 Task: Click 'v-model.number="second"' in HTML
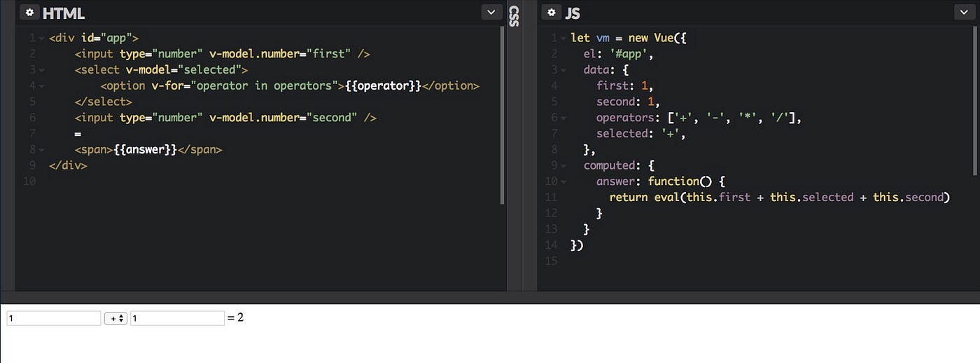click(x=284, y=118)
